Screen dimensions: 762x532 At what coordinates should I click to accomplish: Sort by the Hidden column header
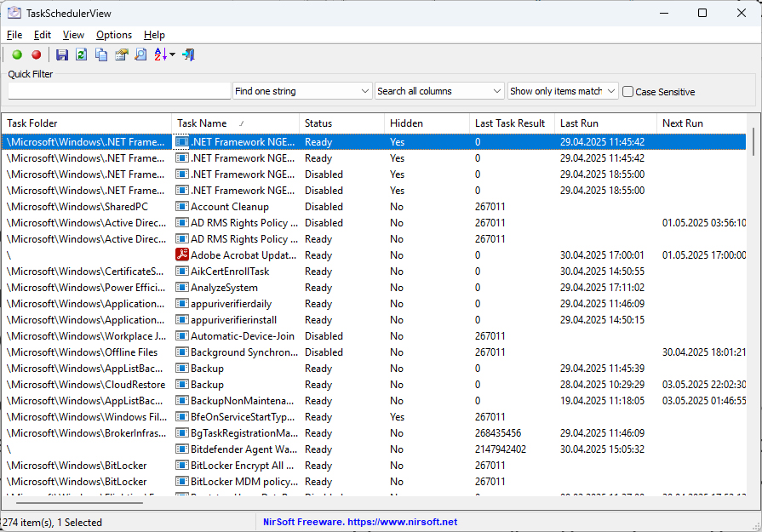point(427,123)
